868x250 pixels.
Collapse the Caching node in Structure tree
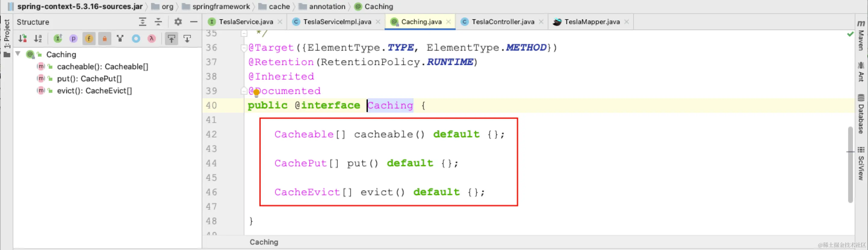pyautogui.click(x=18, y=54)
